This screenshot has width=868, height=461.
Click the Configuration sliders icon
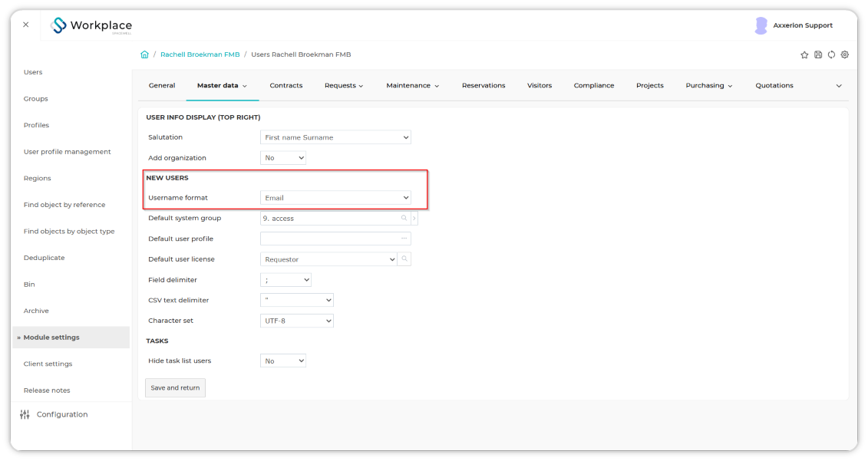25,414
